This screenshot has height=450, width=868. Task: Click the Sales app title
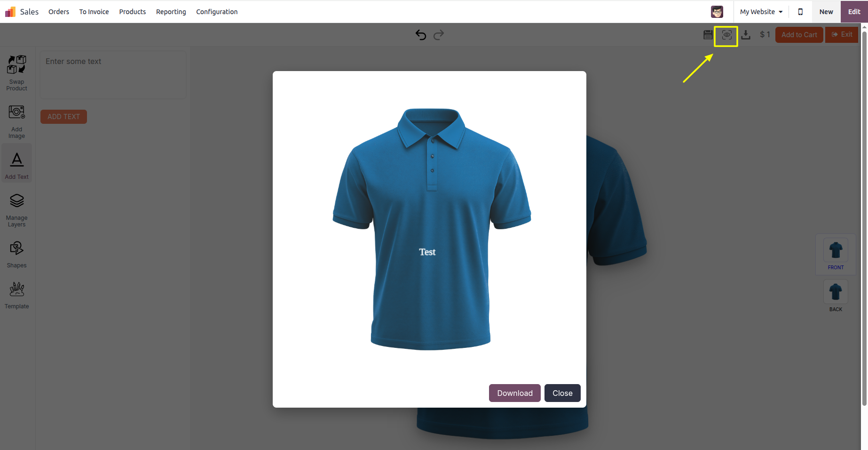(29, 12)
